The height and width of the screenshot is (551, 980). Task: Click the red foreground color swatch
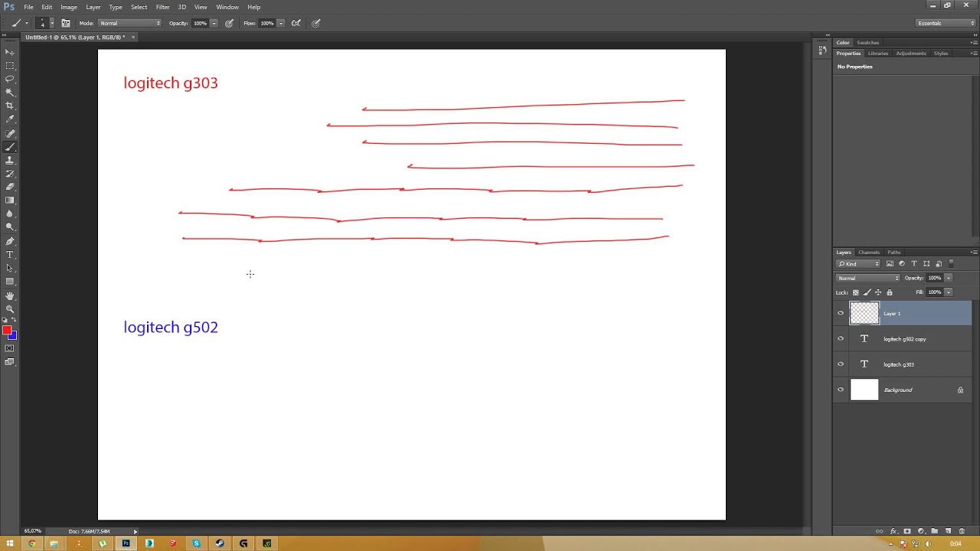pyautogui.click(x=6, y=330)
